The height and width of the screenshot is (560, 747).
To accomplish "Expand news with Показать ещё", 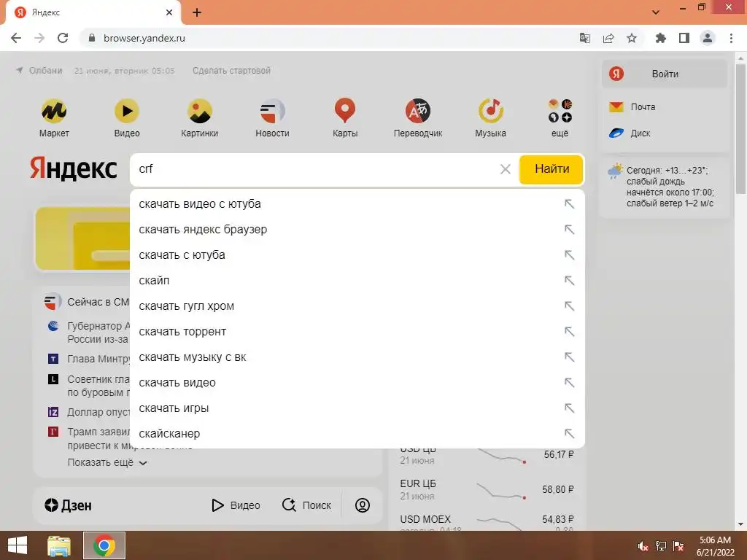I will (107, 462).
